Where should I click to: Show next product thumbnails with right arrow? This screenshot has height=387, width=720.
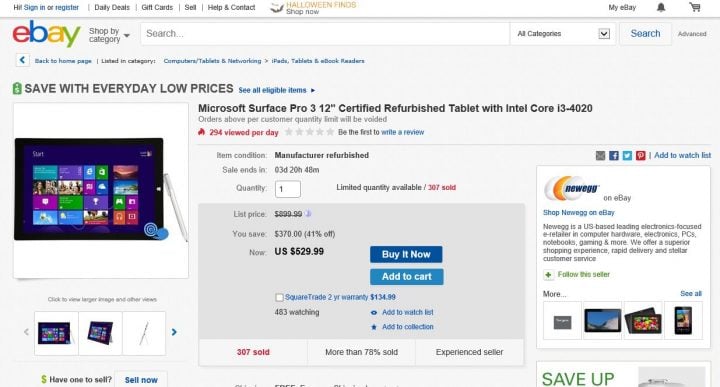tap(174, 332)
